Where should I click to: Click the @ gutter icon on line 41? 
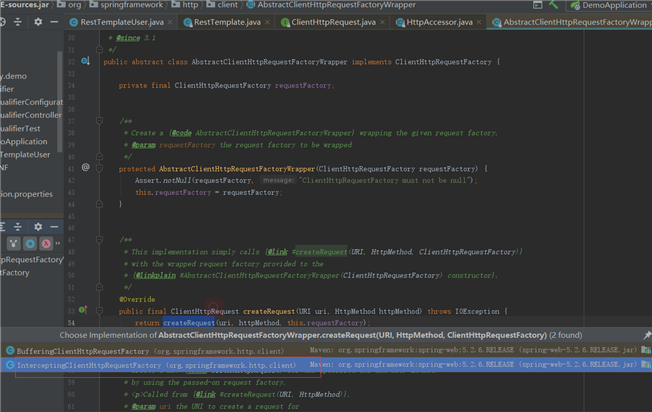tap(86, 168)
